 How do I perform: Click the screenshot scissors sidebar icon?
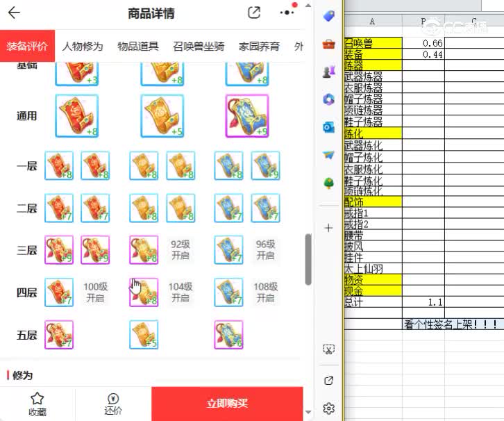(x=328, y=349)
